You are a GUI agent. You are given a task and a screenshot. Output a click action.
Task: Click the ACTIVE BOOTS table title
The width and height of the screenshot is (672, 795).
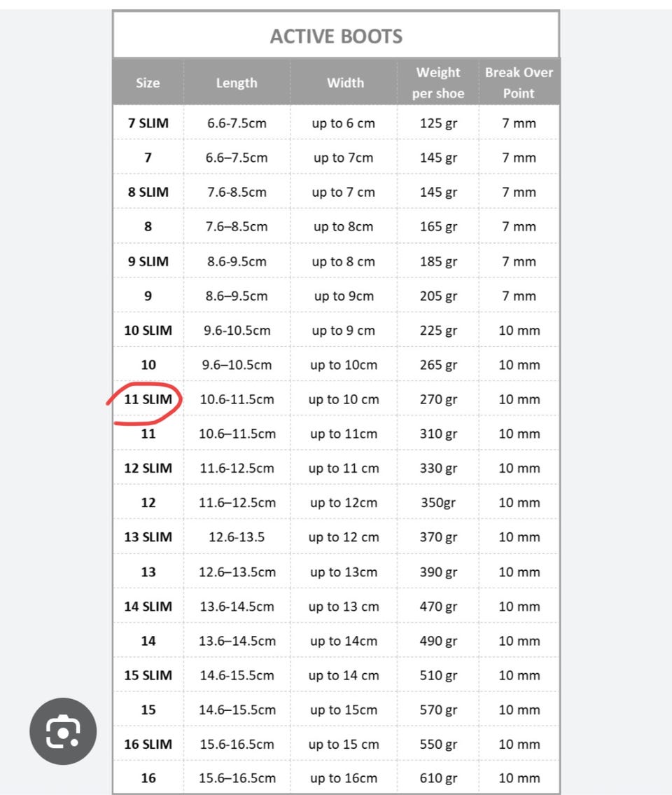pyautogui.click(x=336, y=36)
